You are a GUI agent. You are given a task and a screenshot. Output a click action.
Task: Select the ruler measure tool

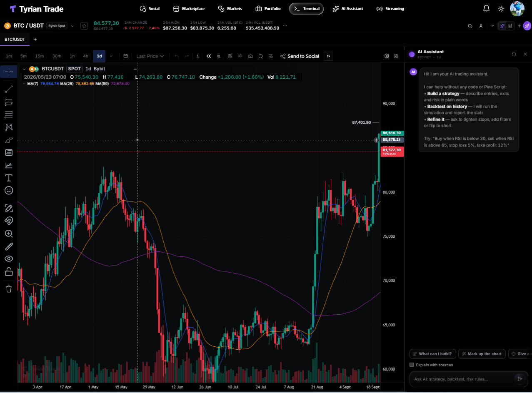[9, 246]
